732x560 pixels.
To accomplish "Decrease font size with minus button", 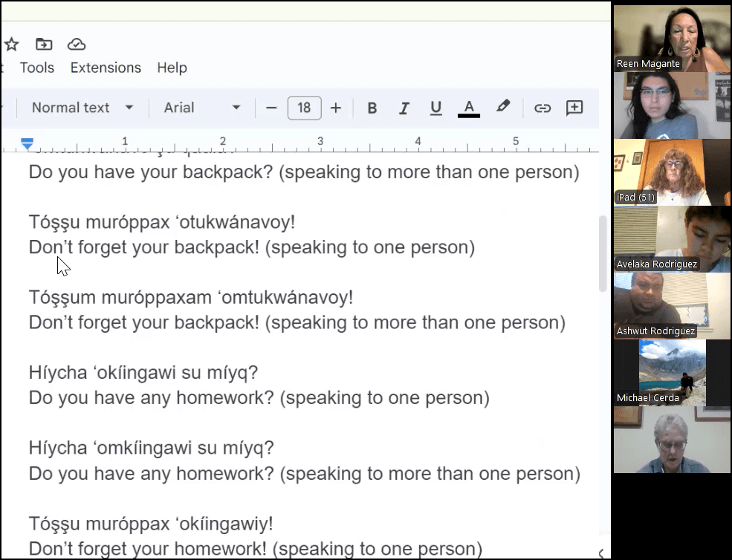I will 271,108.
